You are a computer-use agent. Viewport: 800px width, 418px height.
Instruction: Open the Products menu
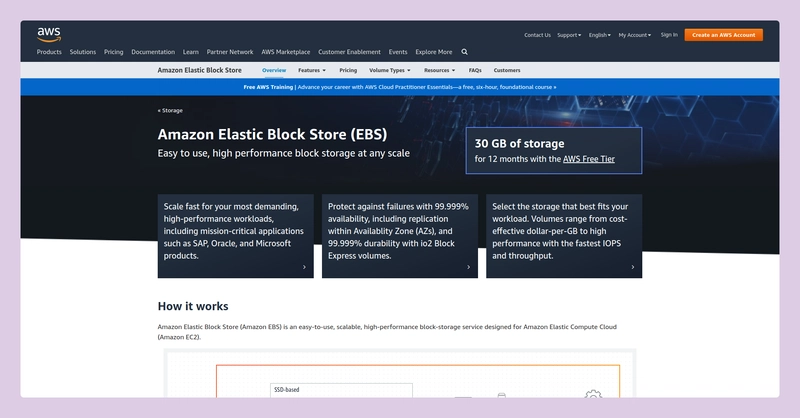(49, 52)
